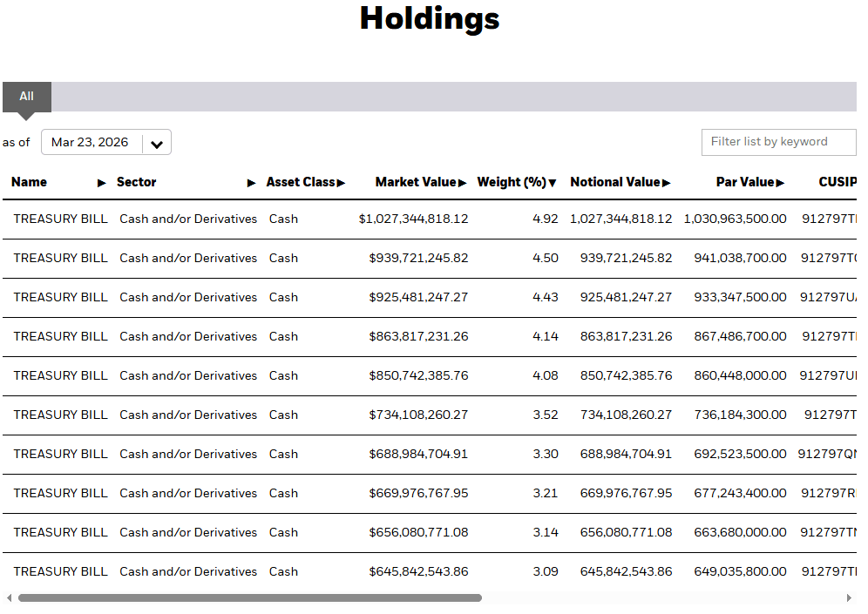Click the horizontal scrollbar thumb
The height and width of the screenshot is (614, 868).
[249, 598]
